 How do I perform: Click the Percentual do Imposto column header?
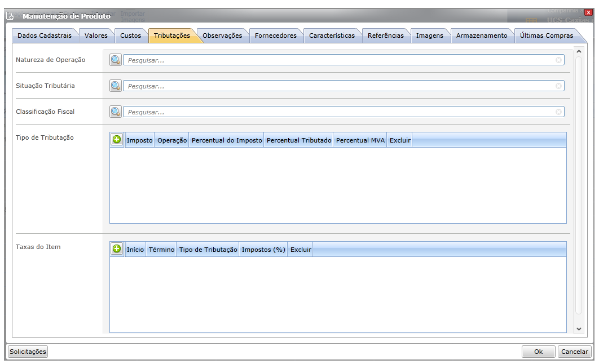[227, 140]
